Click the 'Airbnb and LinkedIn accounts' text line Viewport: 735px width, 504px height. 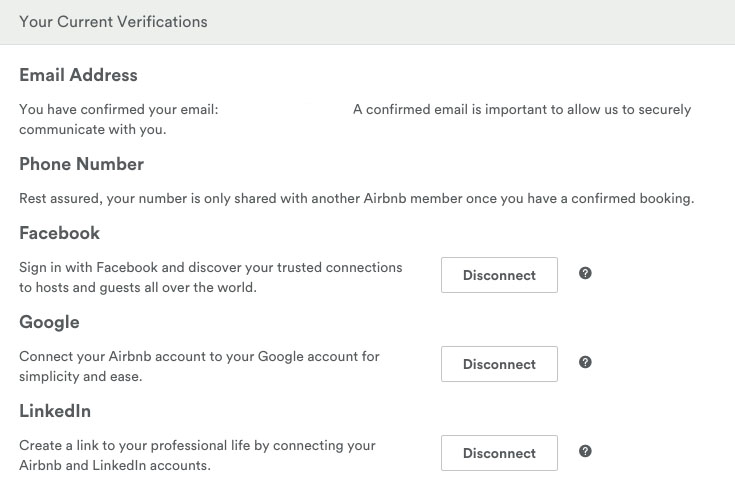115,466
